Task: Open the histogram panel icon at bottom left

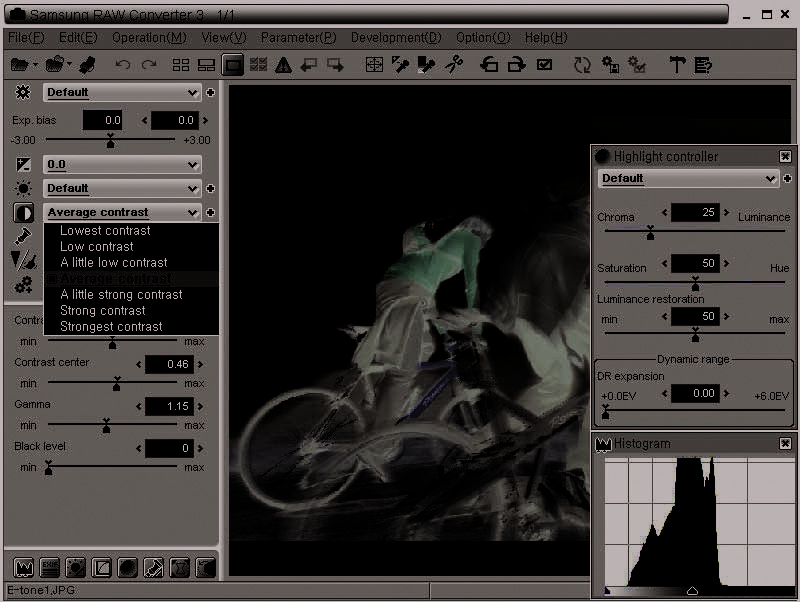Action: [x=23, y=567]
